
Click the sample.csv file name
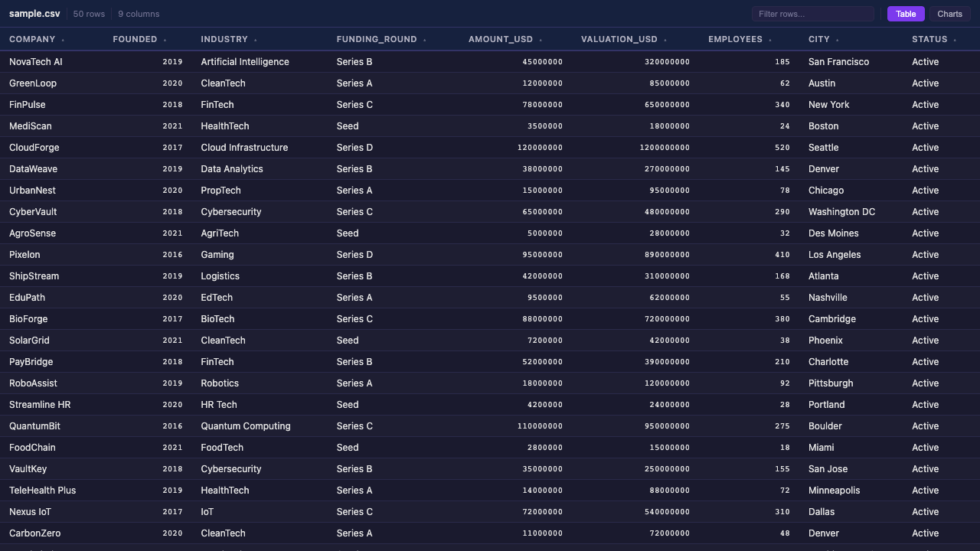coord(34,14)
